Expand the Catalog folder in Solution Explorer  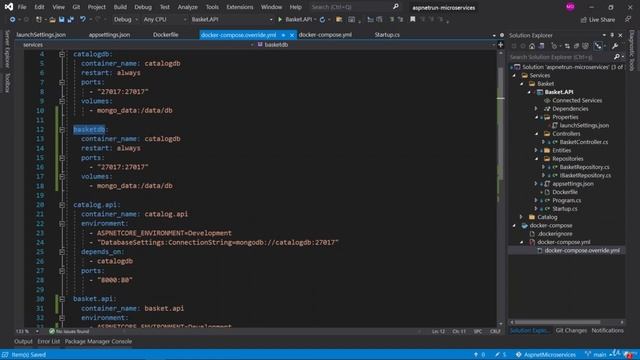[x=521, y=217]
